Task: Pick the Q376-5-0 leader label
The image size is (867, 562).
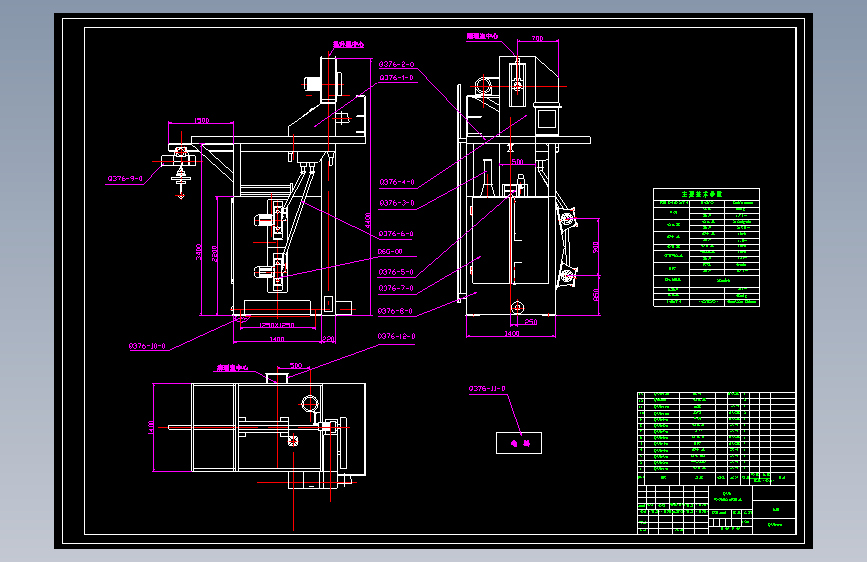Action: coord(396,272)
